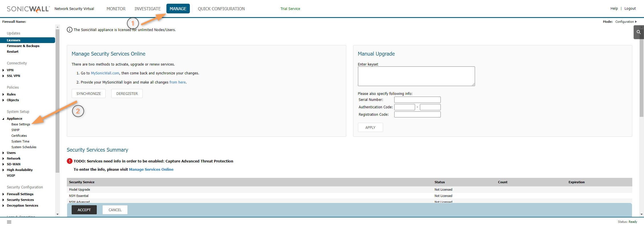The width and height of the screenshot is (644, 226).
Task: Open the MySonicWall.com link
Action: [105, 73]
